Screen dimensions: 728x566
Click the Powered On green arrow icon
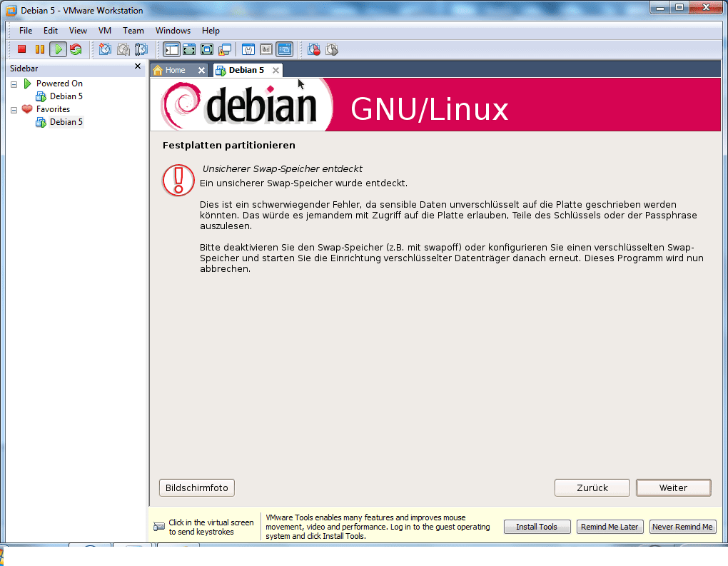click(27, 84)
